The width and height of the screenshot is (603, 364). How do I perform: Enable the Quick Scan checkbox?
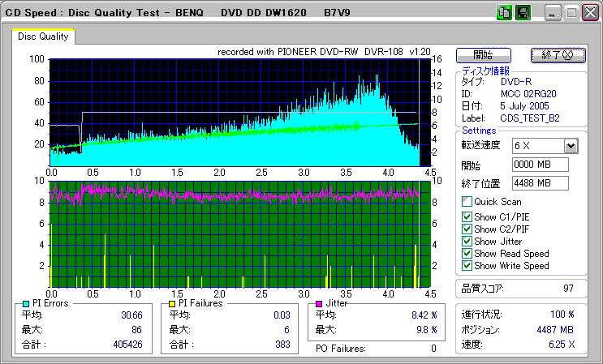pos(467,202)
